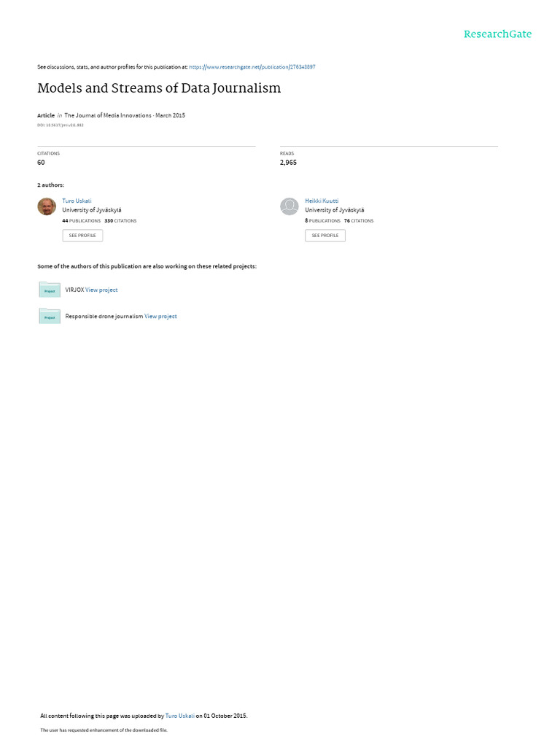Click The Journal of Media Innovations text

(x=108, y=115)
